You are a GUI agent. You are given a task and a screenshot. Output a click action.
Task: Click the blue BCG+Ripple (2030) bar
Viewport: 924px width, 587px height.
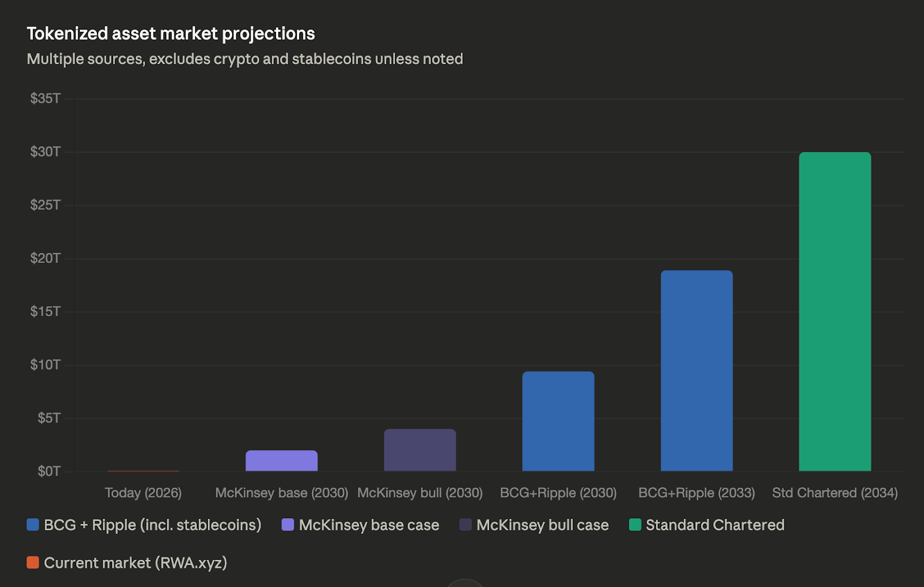click(x=558, y=422)
